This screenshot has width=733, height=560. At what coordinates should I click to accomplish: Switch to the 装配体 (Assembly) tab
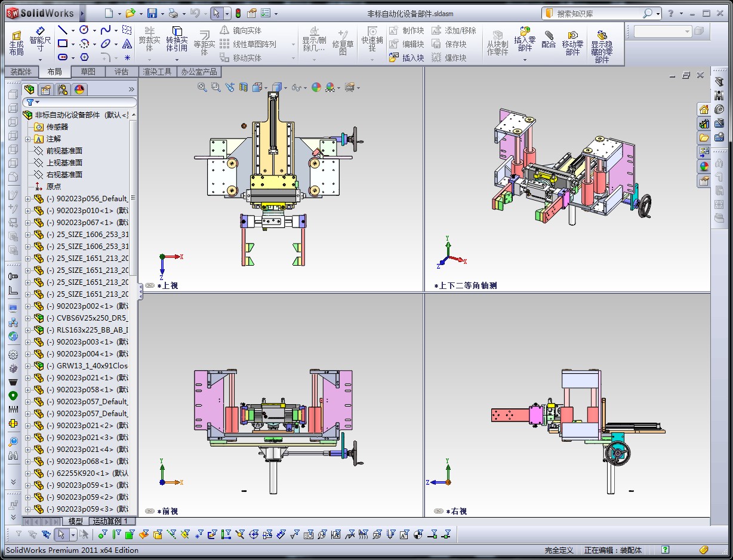point(21,72)
